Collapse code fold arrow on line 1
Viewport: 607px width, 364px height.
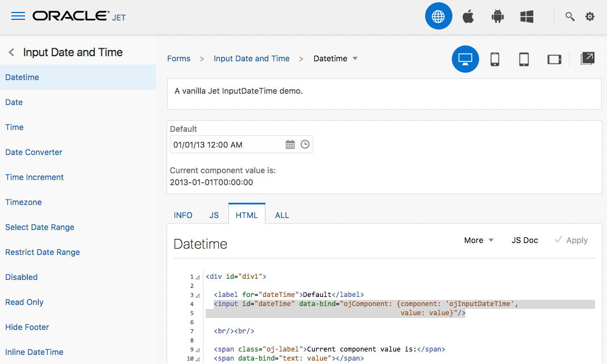point(197,277)
